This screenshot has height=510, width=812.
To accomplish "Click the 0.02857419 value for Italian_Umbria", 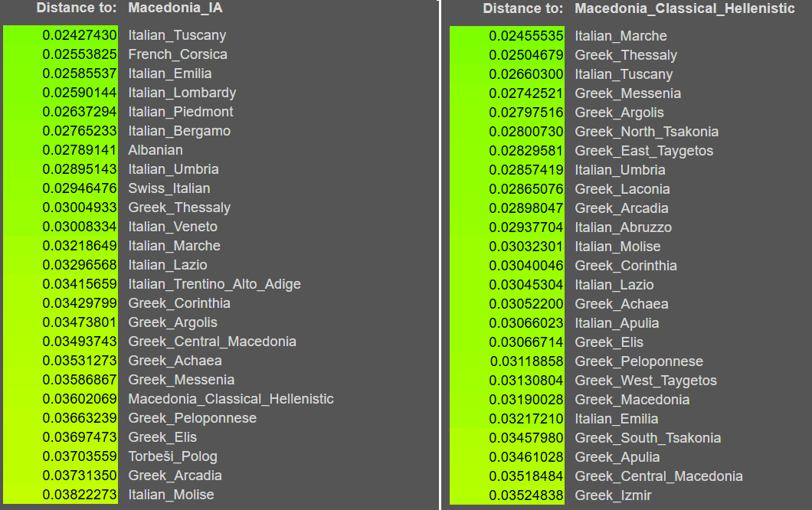I will (526, 170).
